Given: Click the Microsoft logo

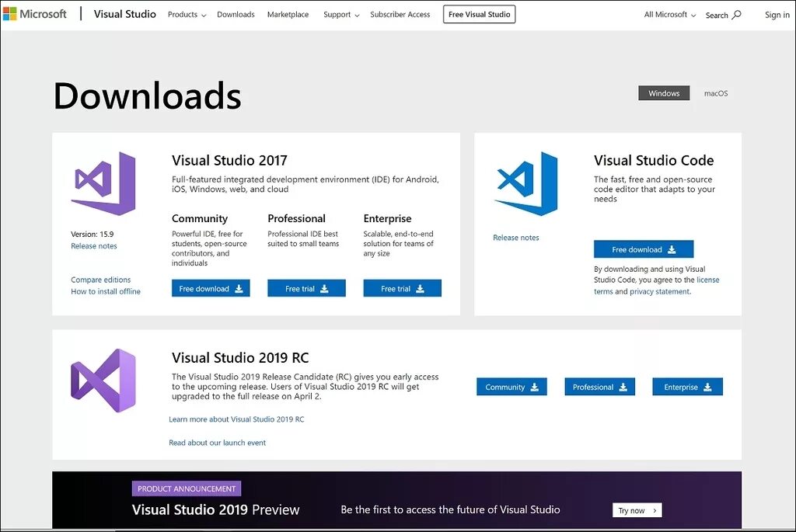Looking at the screenshot, I should (x=34, y=14).
